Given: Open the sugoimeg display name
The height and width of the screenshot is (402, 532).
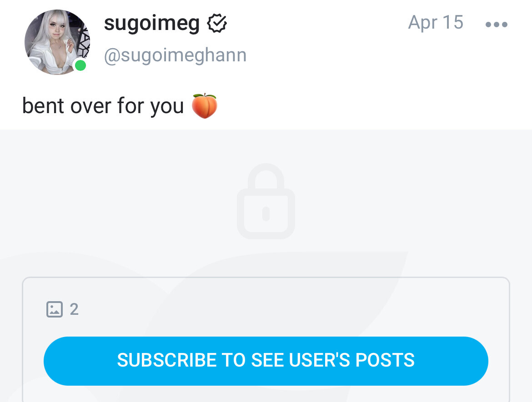Looking at the screenshot, I should point(152,23).
